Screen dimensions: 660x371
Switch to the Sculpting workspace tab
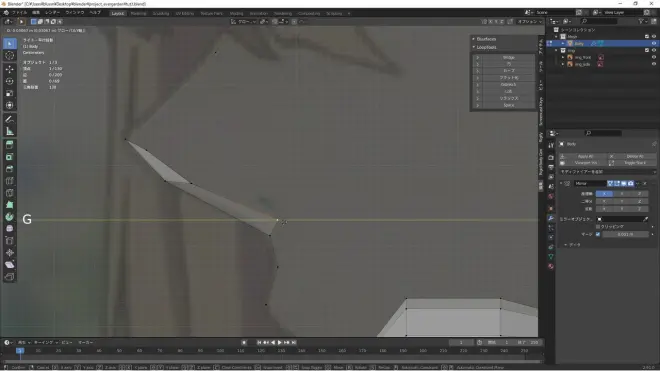pos(161,13)
